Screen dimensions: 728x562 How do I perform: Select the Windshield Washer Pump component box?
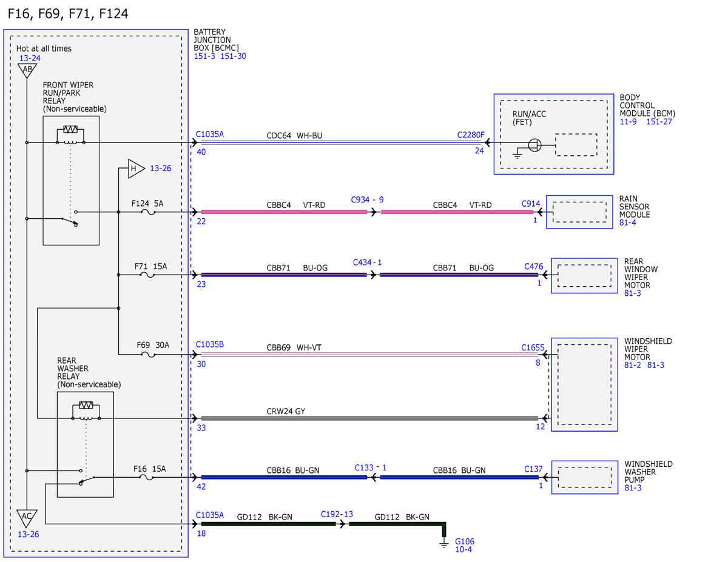point(585,477)
